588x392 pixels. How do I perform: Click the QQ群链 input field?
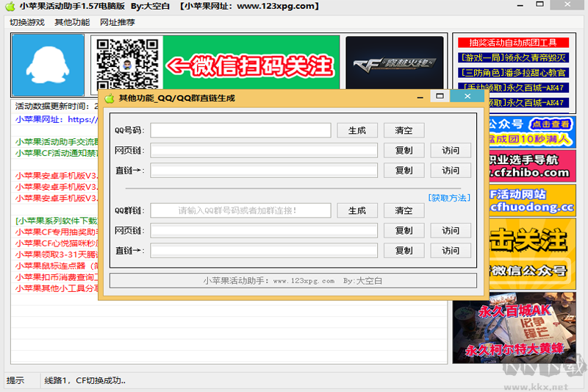pyautogui.click(x=241, y=210)
